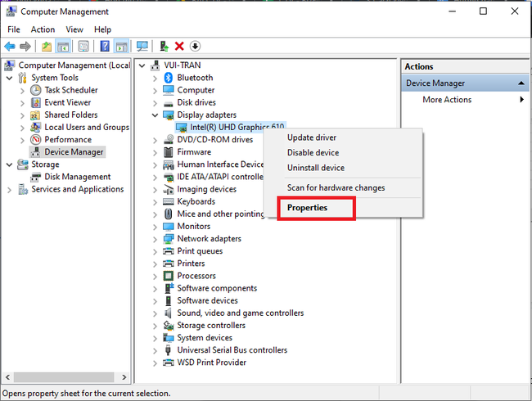Click the Intel UHD Graphics adapter icon

(182, 127)
